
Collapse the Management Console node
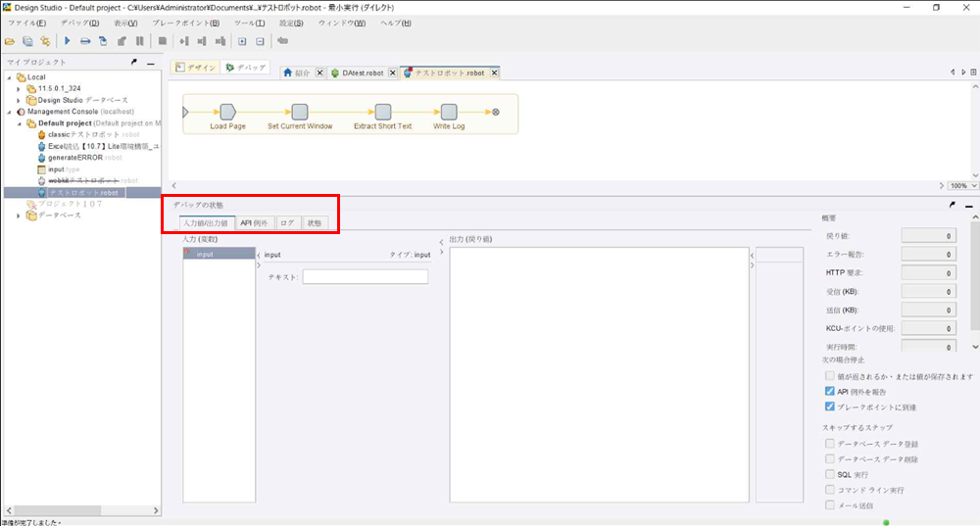coord(9,112)
